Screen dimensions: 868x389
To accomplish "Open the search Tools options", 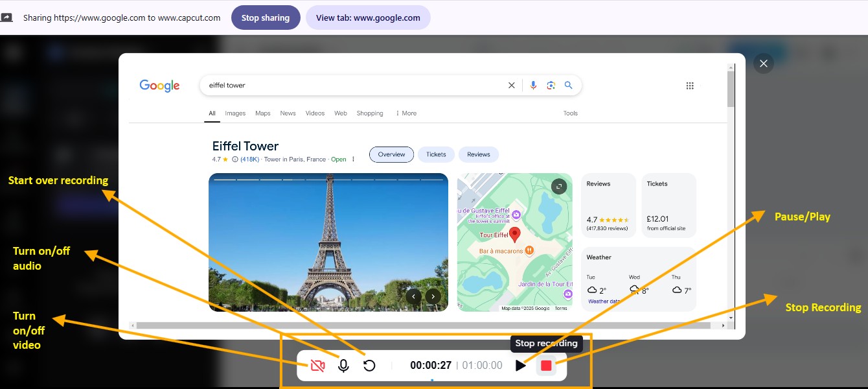I will coord(571,113).
